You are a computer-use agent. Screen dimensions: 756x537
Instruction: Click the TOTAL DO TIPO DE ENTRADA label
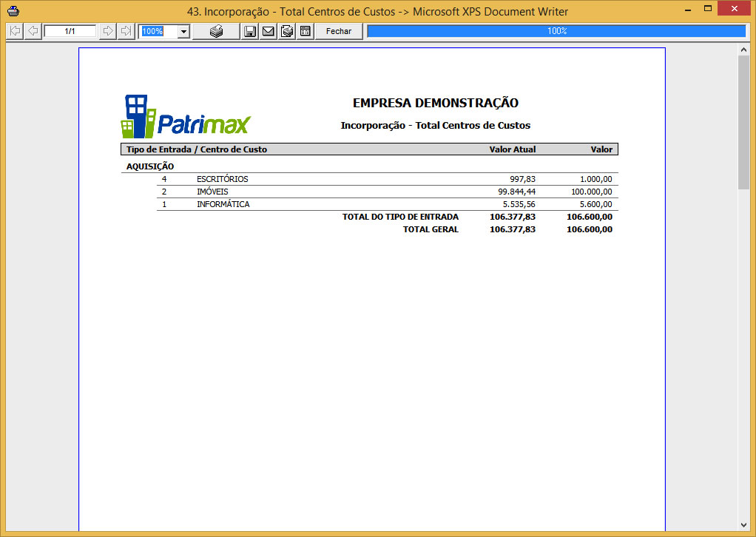(x=400, y=217)
